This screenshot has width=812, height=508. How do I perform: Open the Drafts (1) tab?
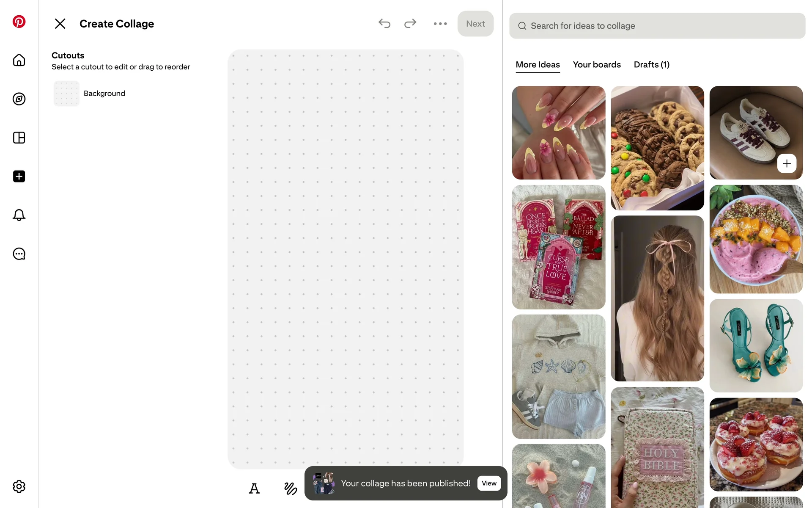(x=651, y=65)
